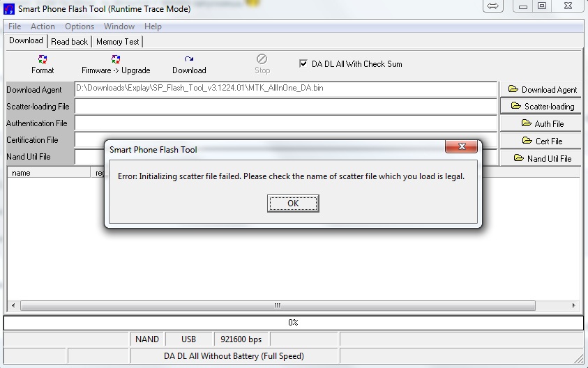Screen dimensions: 588x368
Task: Click the Firmware -> Upgrade icon
Action: click(x=116, y=60)
